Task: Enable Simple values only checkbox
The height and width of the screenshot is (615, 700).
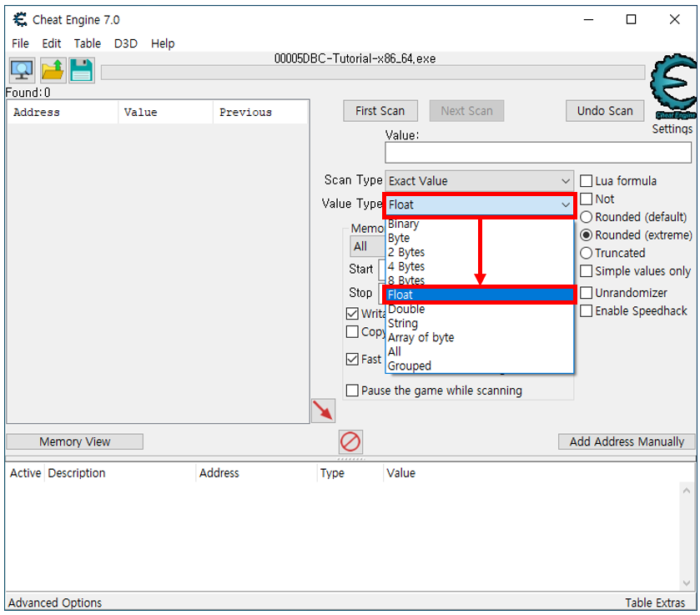Action: [x=586, y=271]
